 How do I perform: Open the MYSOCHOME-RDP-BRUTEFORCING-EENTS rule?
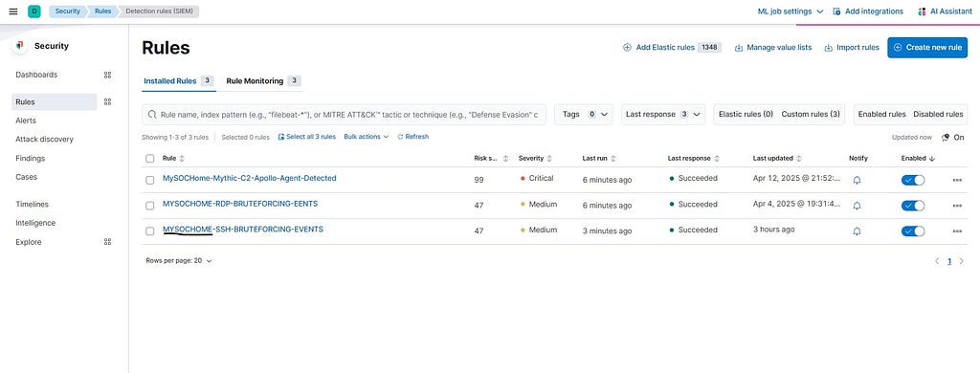pos(240,204)
